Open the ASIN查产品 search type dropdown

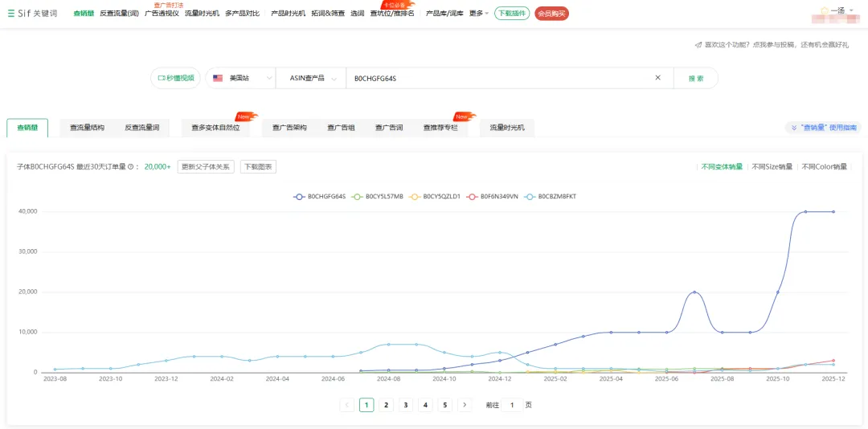pyautogui.click(x=310, y=78)
